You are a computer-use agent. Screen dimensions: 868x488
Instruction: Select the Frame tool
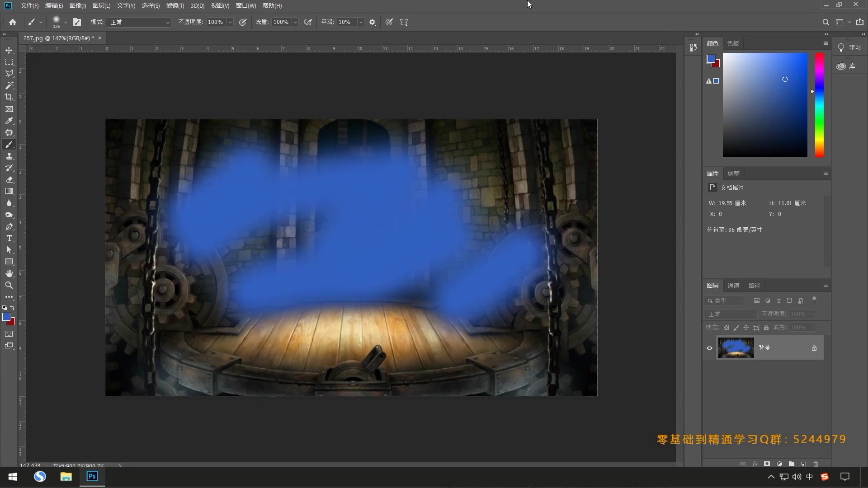9,109
